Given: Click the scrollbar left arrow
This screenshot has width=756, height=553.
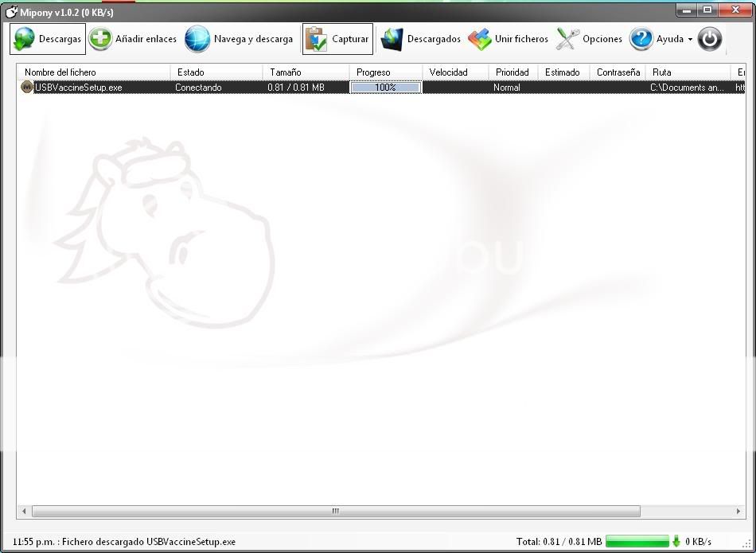Looking at the screenshot, I should tap(24, 511).
